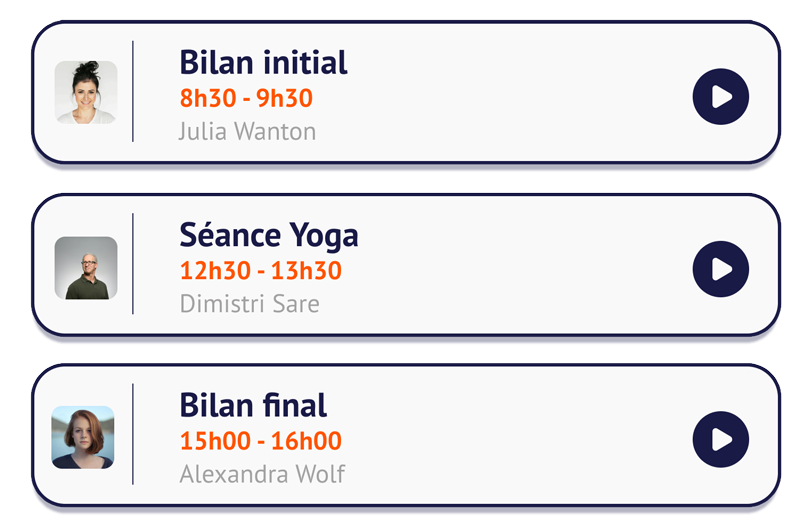Tap the Séance Yoga heading

tap(269, 236)
